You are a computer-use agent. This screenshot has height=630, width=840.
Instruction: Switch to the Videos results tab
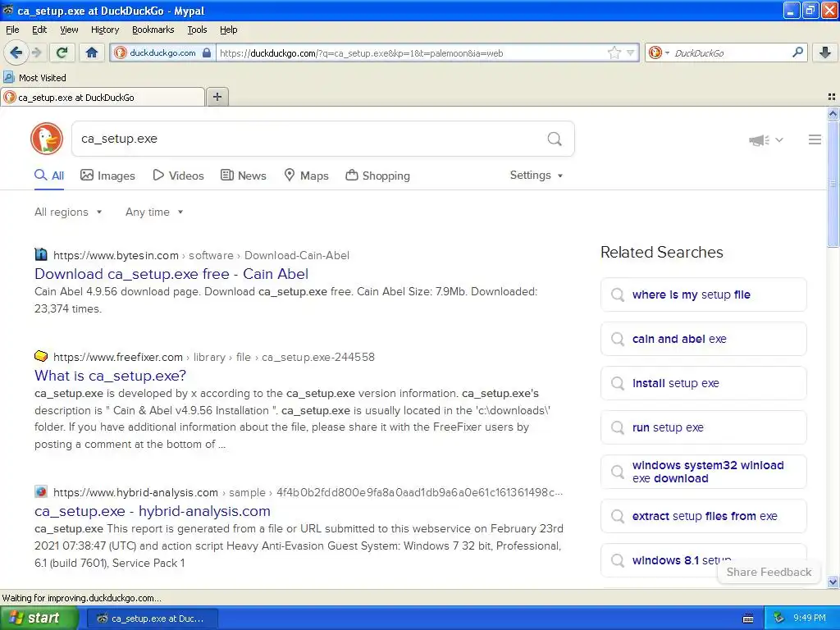click(x=178, y=176)
